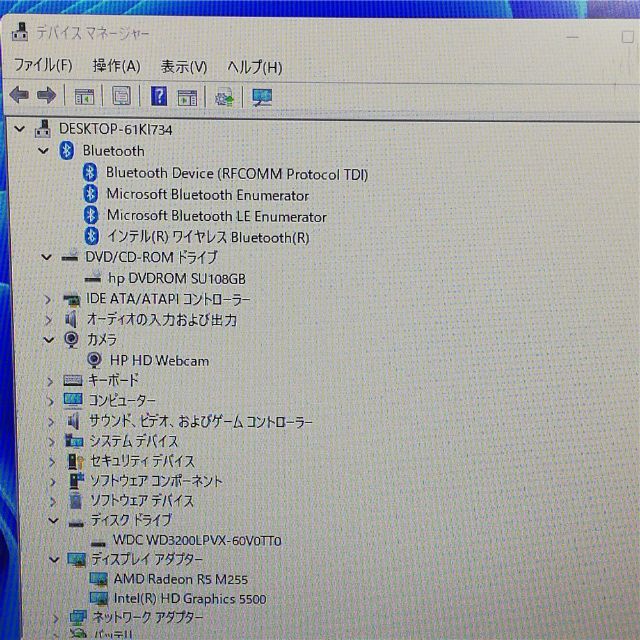
Task: Open the Properties toolbar icon
Action: tap(121, 96)
